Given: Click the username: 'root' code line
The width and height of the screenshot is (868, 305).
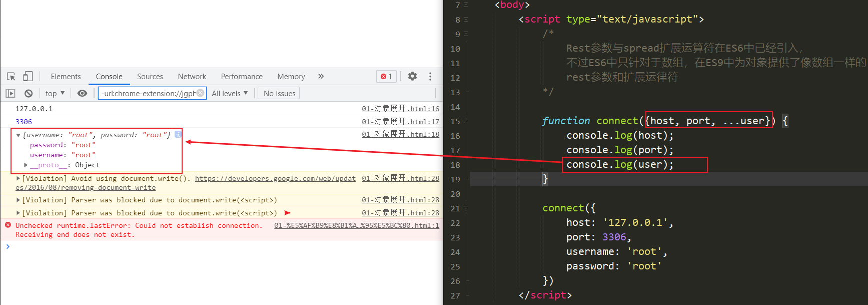Looking at the screenshot, I should (617, 251).
